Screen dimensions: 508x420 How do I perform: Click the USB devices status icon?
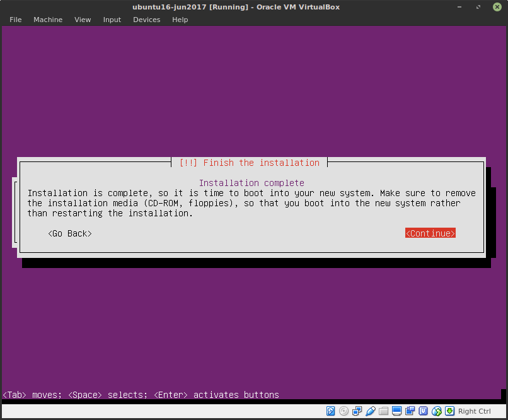(371, 411)
